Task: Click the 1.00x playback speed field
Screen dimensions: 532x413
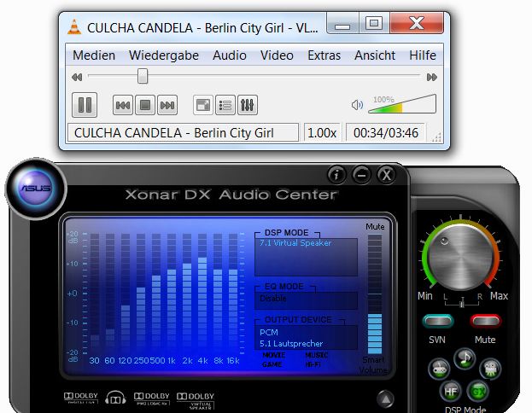Action: pyautogui.click(x=322, y=132)
